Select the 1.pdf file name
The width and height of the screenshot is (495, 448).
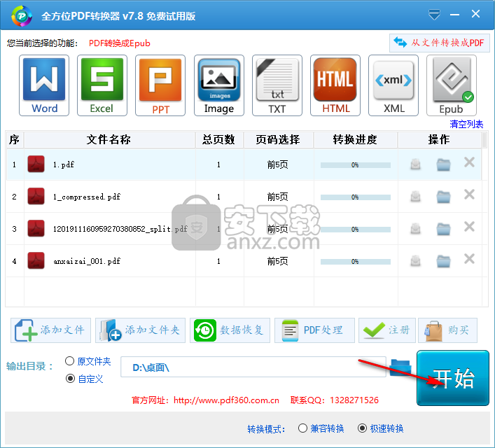[64, 164]
